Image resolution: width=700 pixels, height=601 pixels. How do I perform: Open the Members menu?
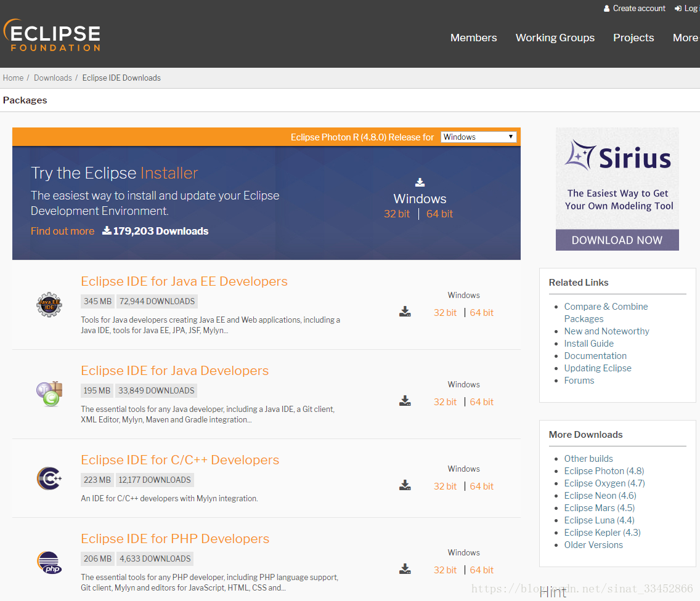coord(473,38)
